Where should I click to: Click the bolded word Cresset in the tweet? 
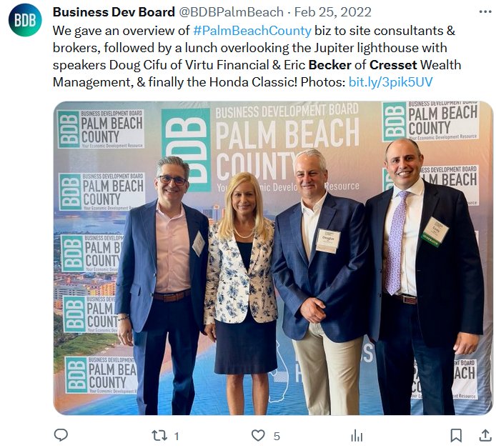pyautogui.click(x=393, y=65)
